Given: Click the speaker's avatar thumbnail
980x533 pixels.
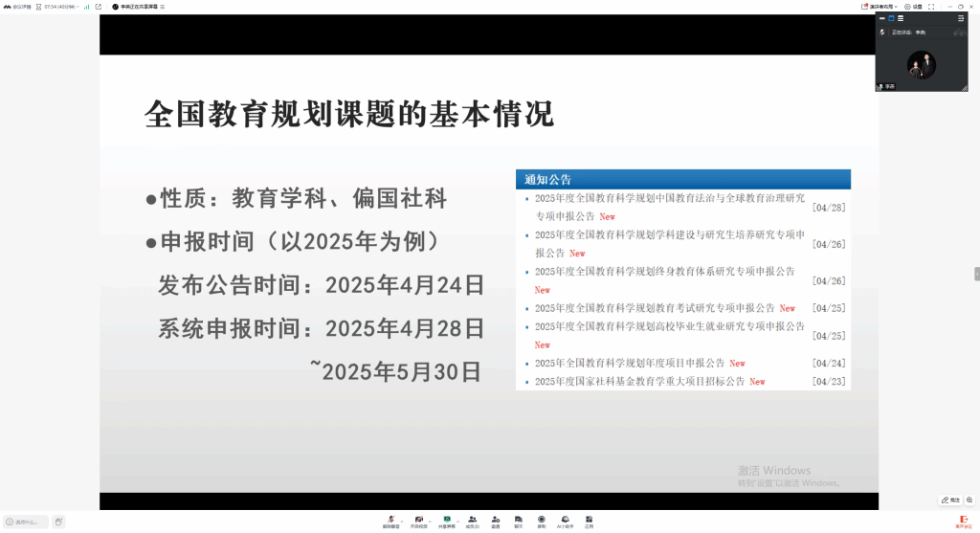Looking at the screenshot, I should tap(921, 65).
